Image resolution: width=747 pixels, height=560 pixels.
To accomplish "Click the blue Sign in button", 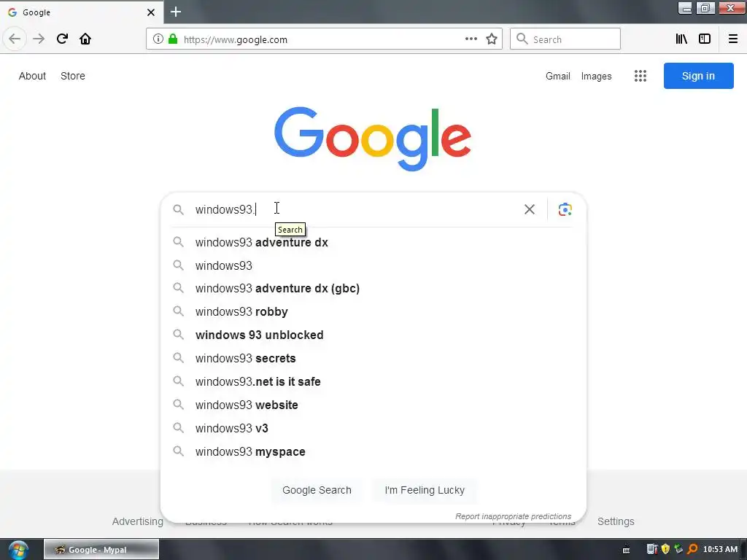I will click(x=698, y=76).
